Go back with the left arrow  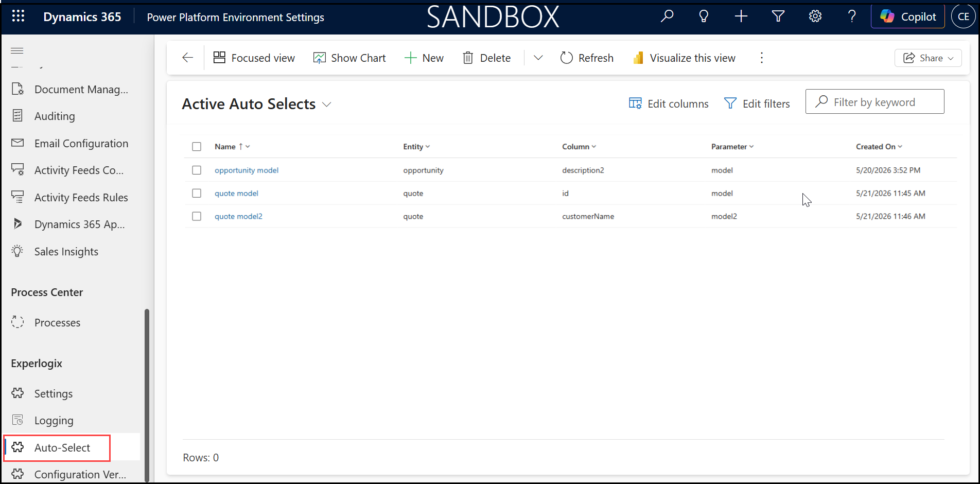tap(187, 58)
